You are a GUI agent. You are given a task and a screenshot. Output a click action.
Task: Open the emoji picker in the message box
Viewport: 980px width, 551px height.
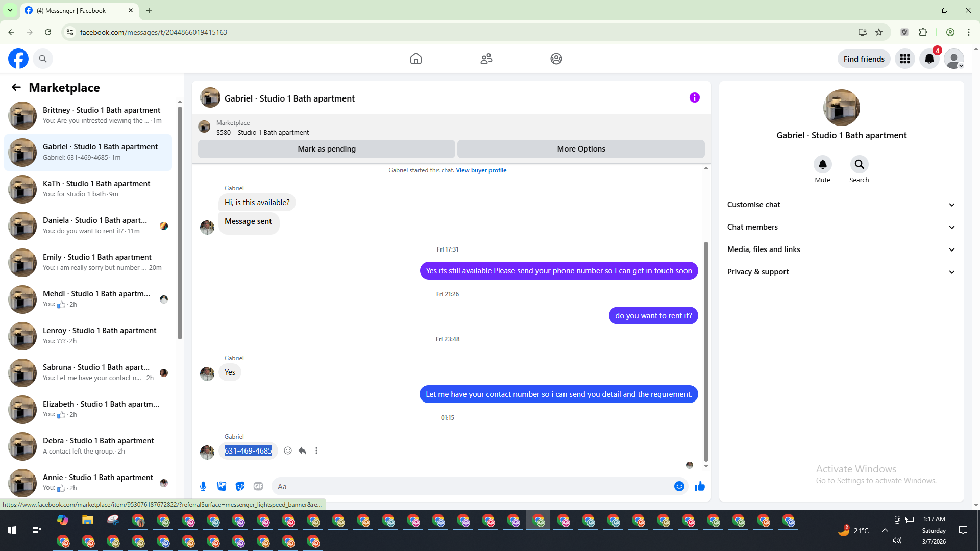click(679, 486)
